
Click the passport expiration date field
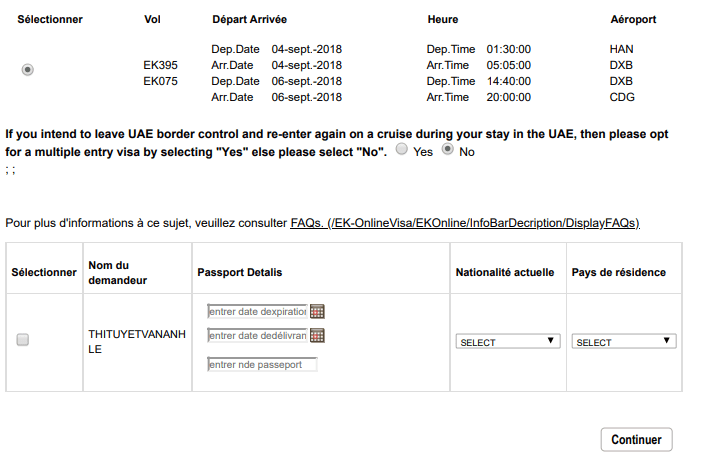coord(257,311)
